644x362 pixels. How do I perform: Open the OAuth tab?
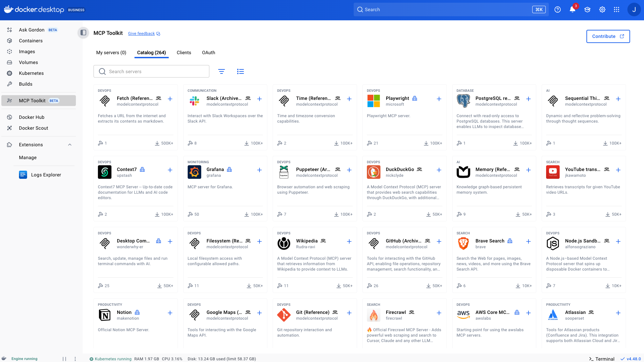pyautogui.click(x=208, y=52)
